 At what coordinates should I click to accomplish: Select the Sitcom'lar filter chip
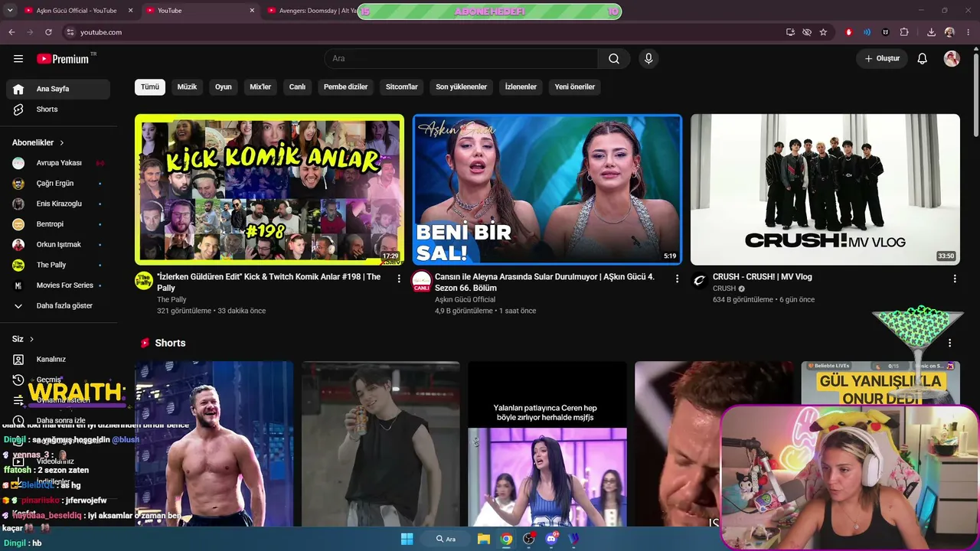coord(402,87)
